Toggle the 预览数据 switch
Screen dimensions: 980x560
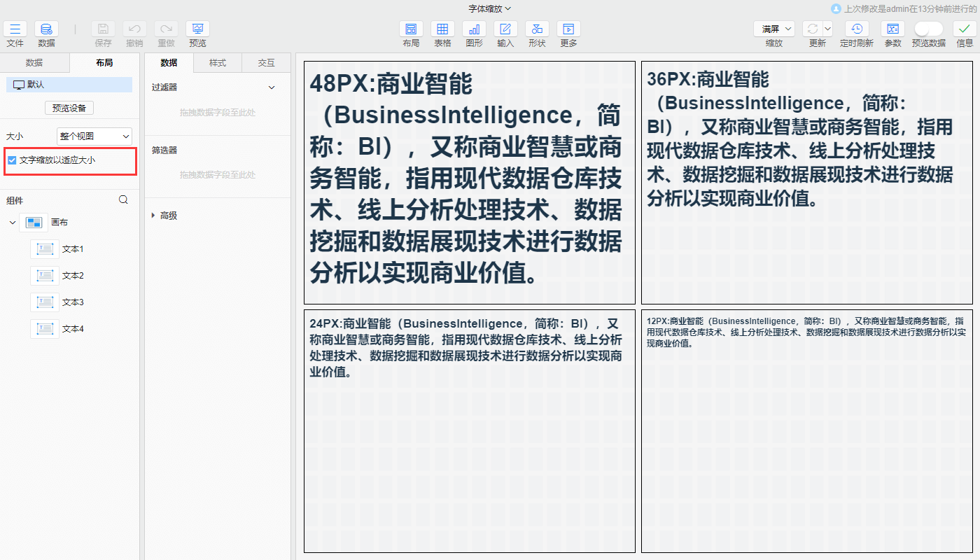tap(928, 29)
